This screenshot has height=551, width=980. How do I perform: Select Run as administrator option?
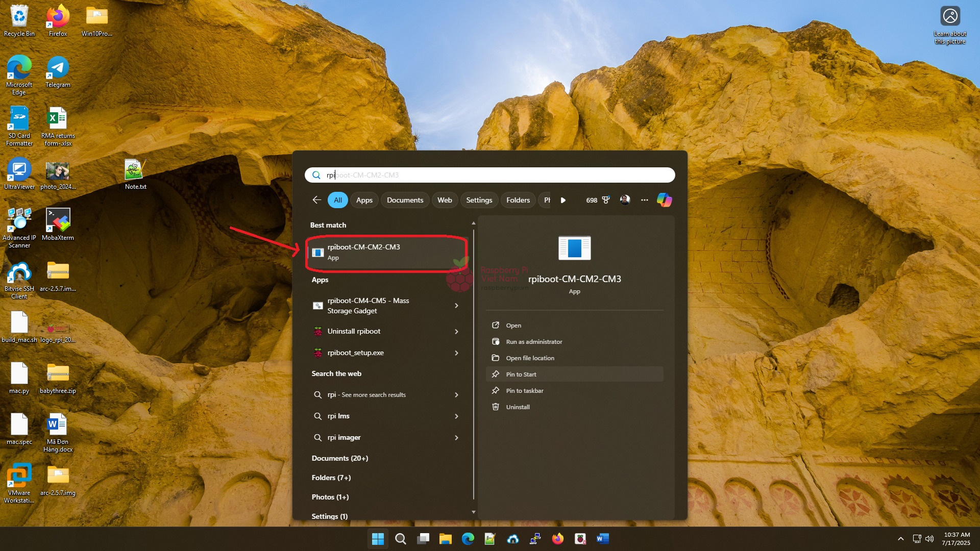[534, 342]
